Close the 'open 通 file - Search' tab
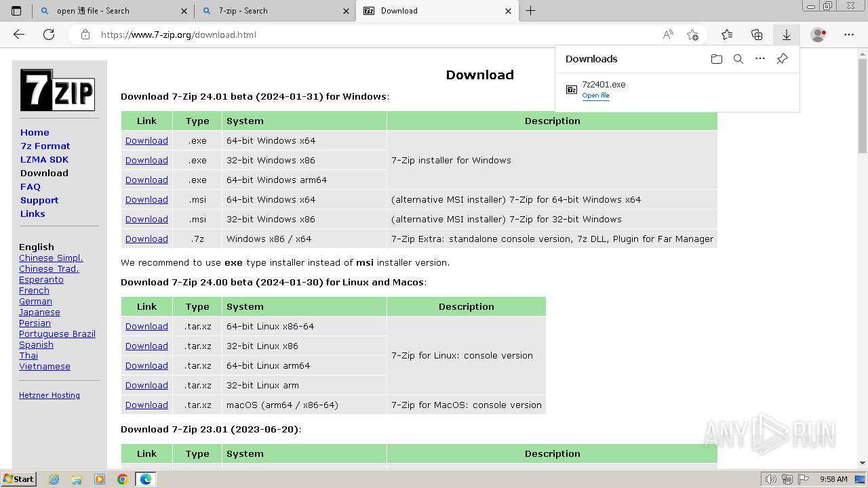 (184, 11)
